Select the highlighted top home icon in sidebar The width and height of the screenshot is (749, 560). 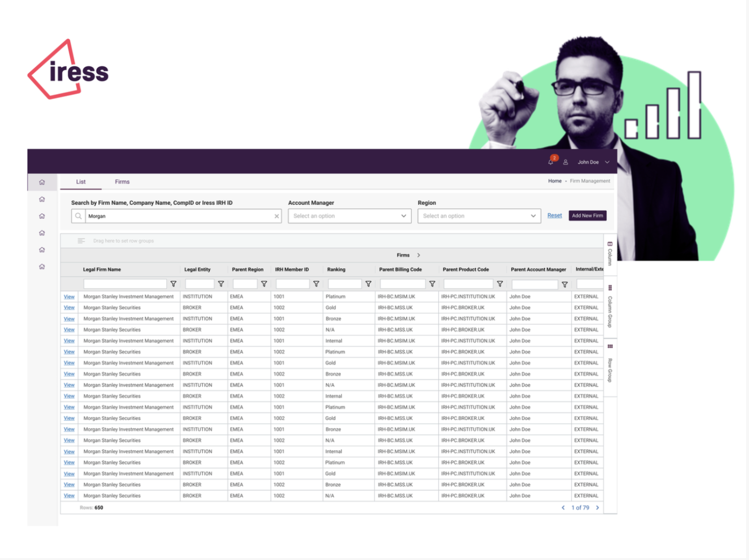[42, 182]
